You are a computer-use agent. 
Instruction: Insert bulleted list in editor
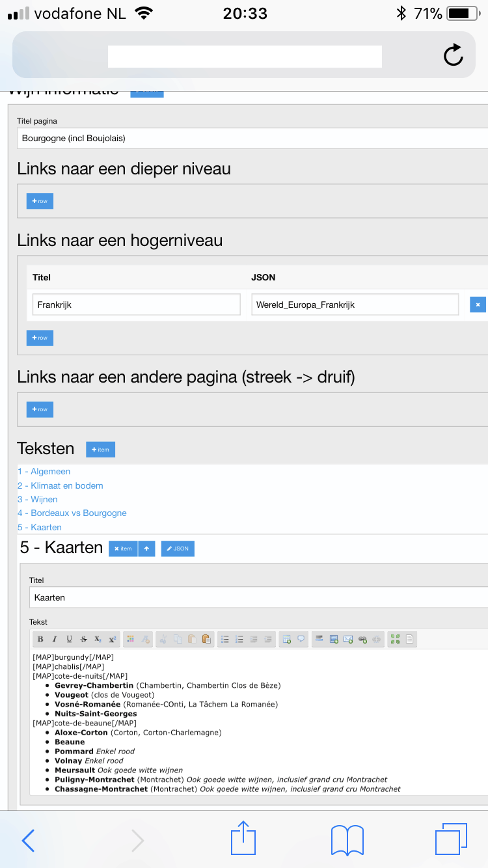(225, 639)
